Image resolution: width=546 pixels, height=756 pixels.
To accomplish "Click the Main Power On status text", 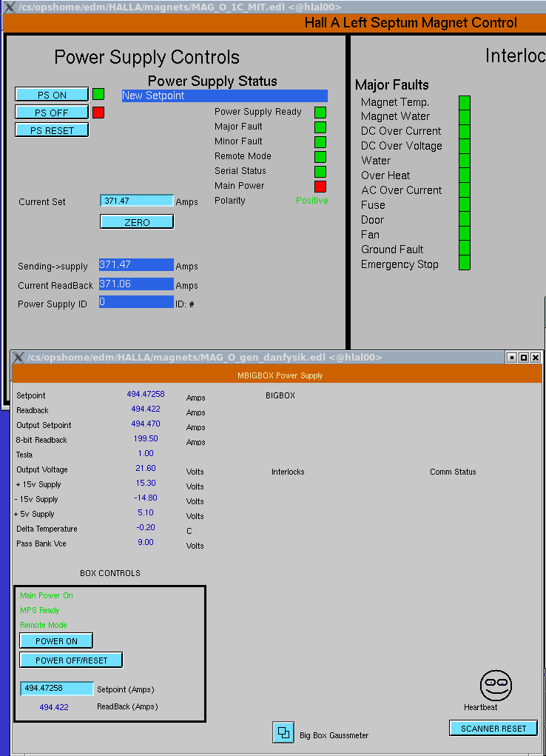I will pyautogui.click(x=47, y=595).
